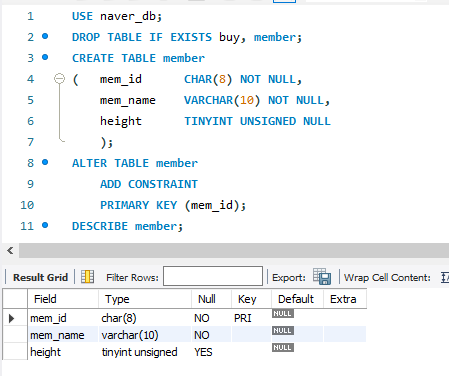Sort by the Key column header
The width and height of the screenshot is (449, 376).
(x=251, y=299)
